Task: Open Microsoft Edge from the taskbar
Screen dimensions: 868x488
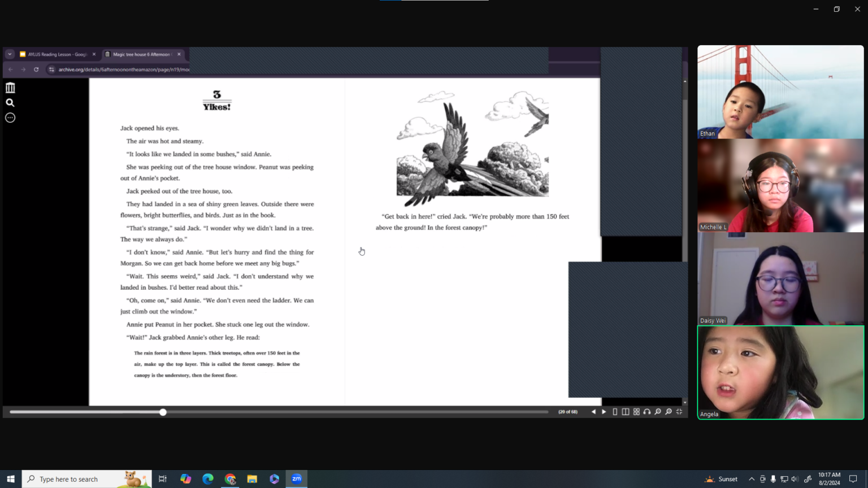Action: (208, 479)
